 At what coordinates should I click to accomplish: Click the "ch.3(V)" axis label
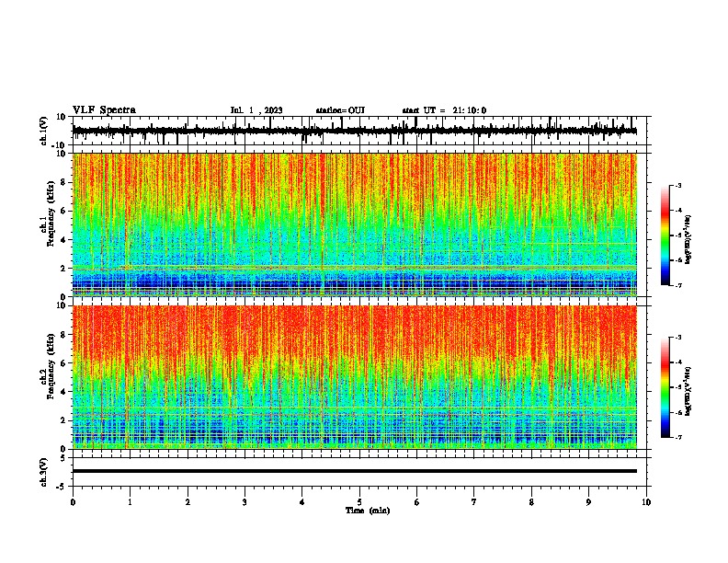coord(44,472)
